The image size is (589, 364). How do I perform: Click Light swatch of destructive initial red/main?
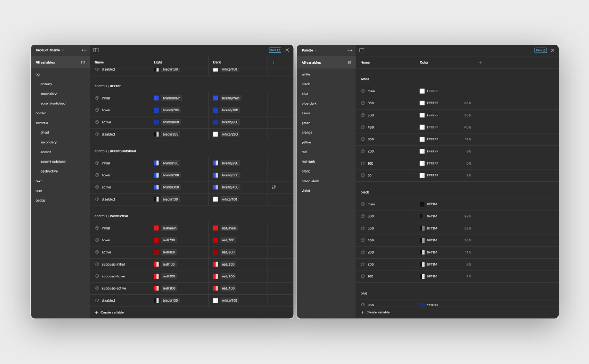156,228
